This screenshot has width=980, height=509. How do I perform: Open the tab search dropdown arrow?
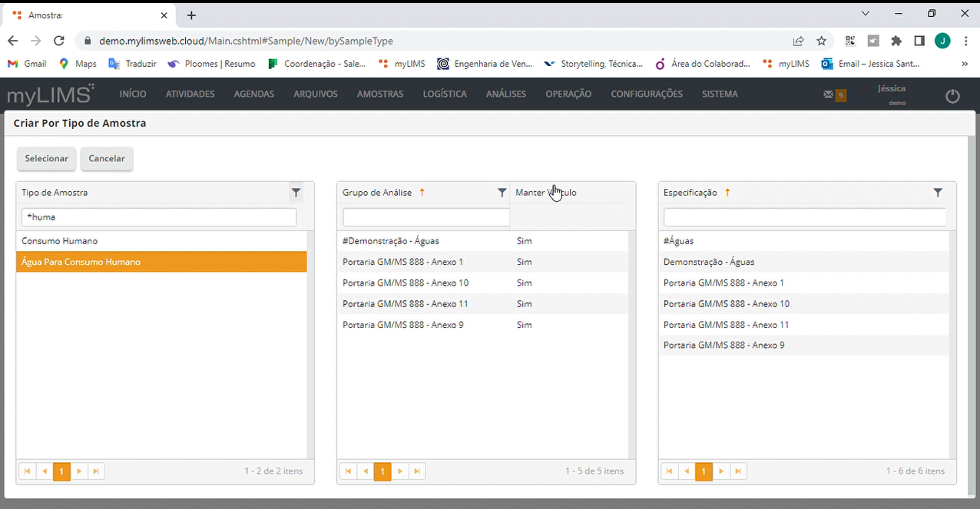(866, 13)
